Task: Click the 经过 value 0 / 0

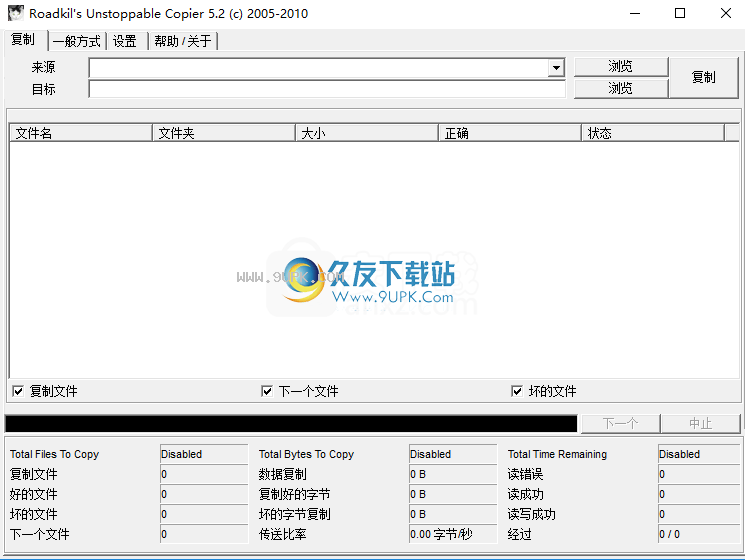Action: tap(699, 534)
